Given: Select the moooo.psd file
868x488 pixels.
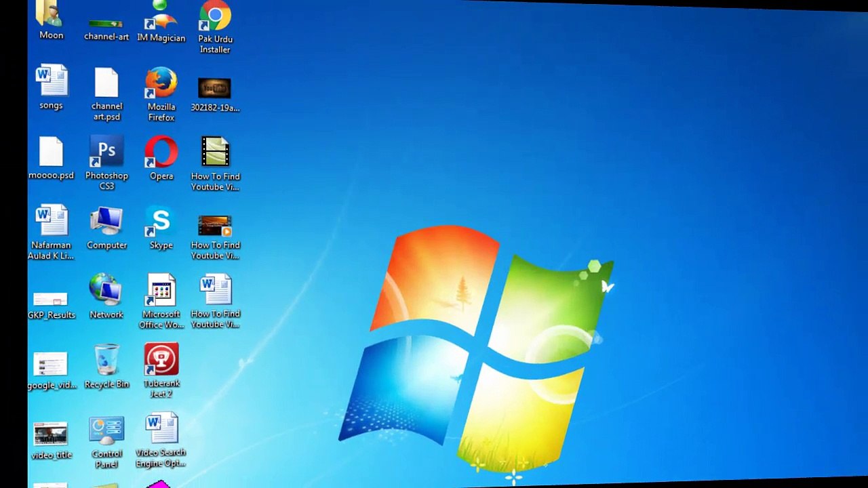Looking at the screenshot, I should click(51, 157).
